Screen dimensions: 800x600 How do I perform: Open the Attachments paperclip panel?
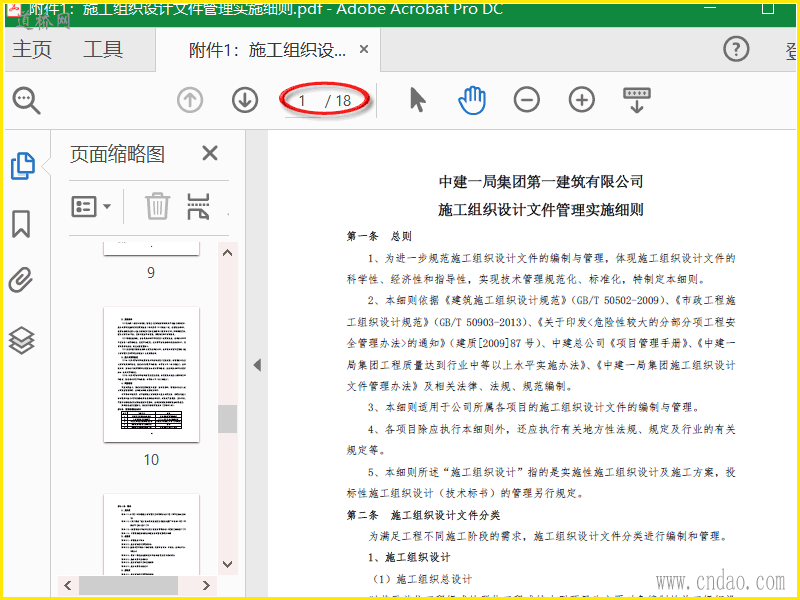(x=21, y=280)
